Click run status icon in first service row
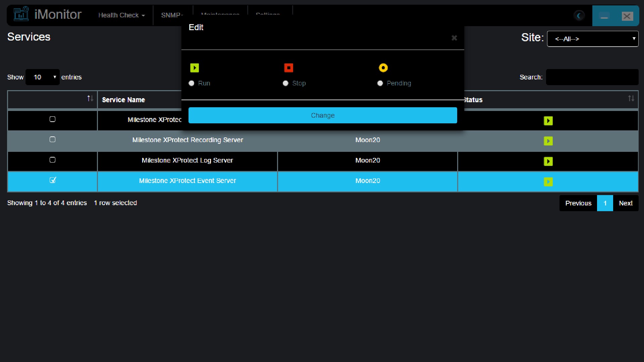The height and width of the screenshot is (362, 644). tap(548, 121)
